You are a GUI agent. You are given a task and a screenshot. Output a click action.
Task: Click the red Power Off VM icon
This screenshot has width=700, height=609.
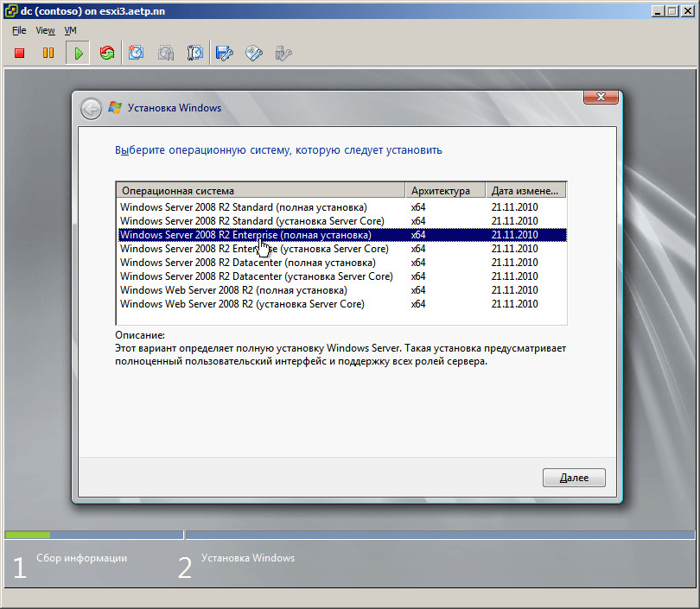(x=19, y=53)
